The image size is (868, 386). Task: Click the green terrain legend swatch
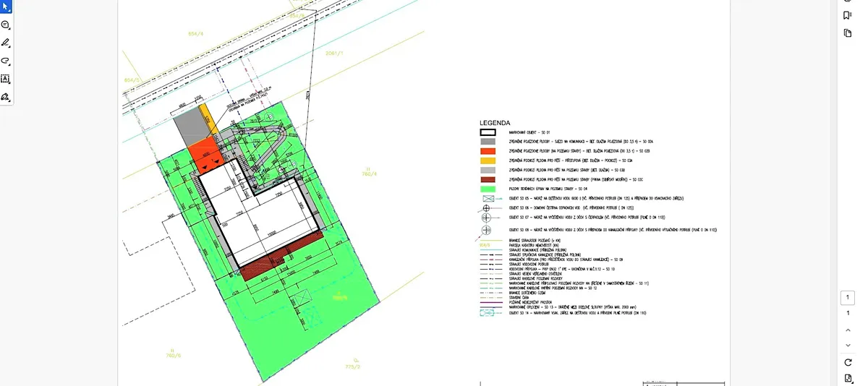[x=488, y=187]
